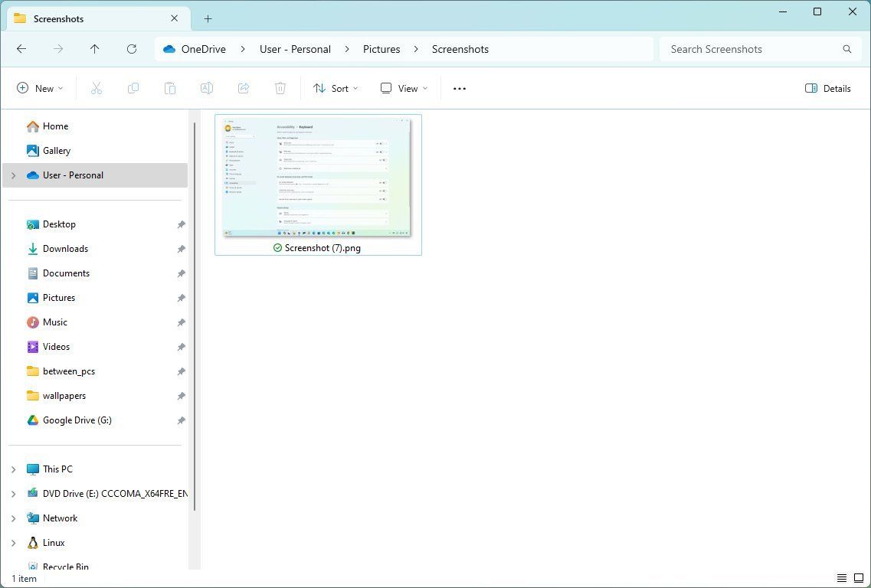Copy the selected file with toolbar icon
The width and height of the screenshot is (871, 588).
click(x=133, y=88)
